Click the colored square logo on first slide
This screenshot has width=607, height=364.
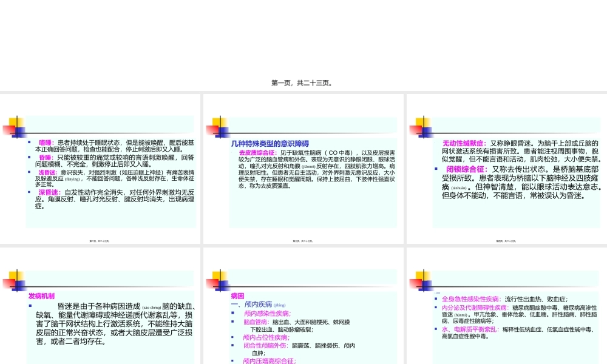coord(16,126)
